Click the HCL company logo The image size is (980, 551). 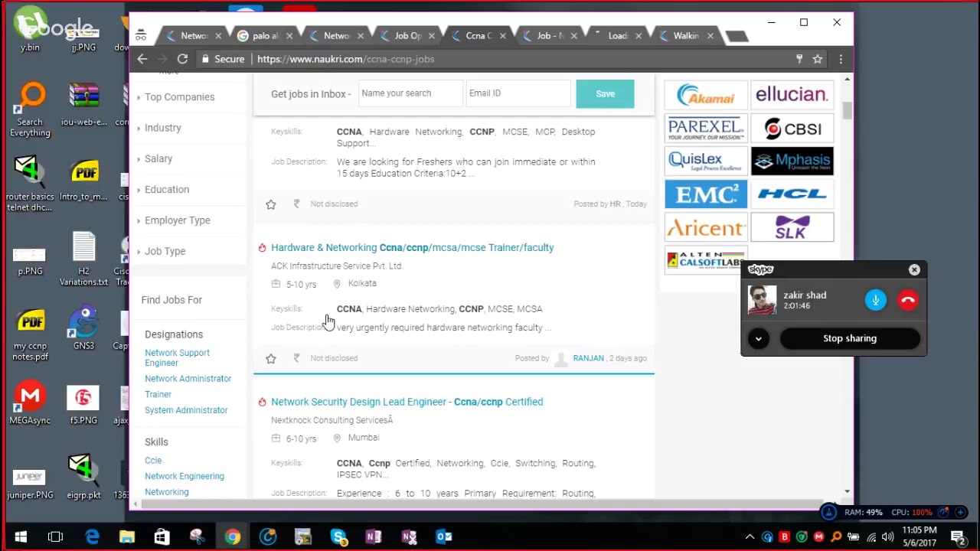[792, 194]
